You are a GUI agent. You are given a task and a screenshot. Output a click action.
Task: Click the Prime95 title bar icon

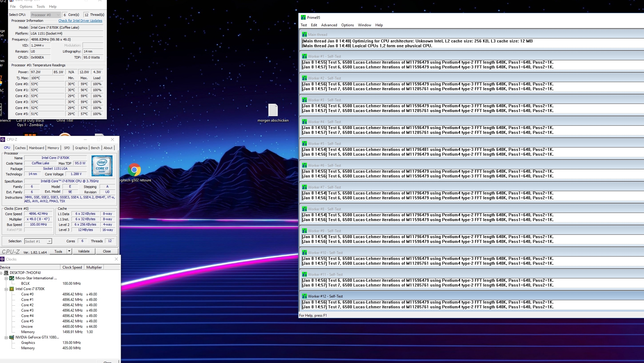click(303, 17)
